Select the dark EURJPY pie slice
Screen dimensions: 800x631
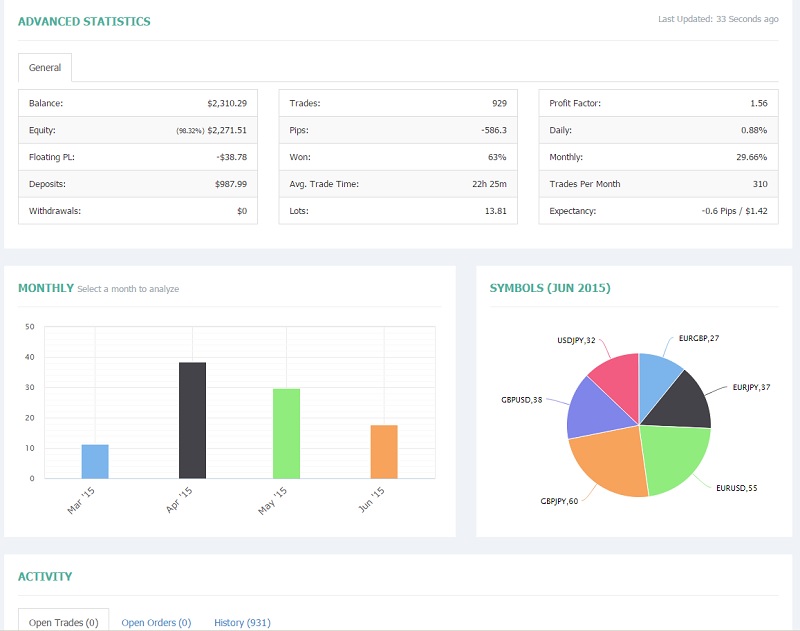click(x=686, y=403)
